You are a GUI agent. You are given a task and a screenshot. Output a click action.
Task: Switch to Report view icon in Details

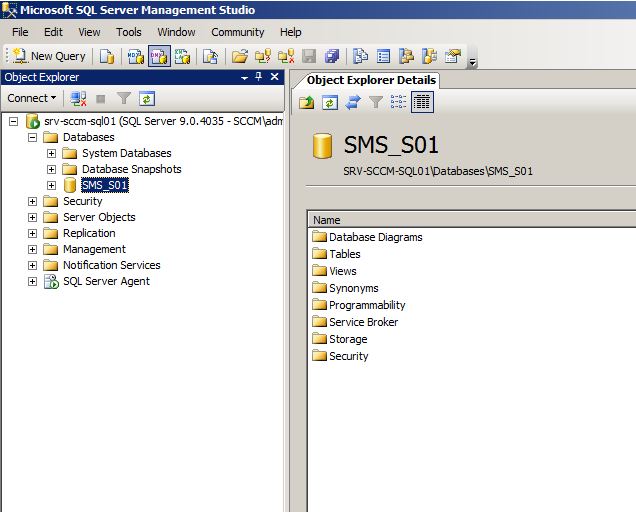(422, 102)
